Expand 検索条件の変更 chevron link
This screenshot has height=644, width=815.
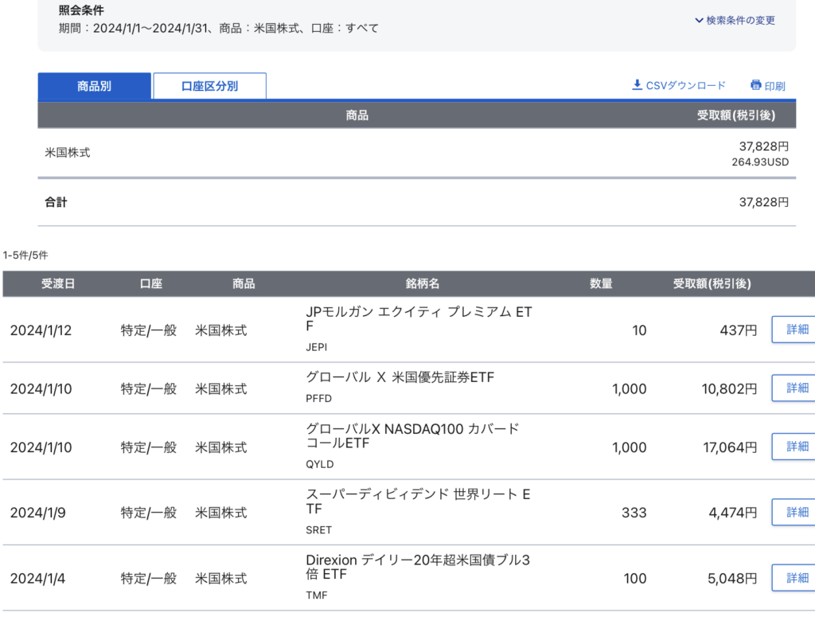(x=735, y=20)
